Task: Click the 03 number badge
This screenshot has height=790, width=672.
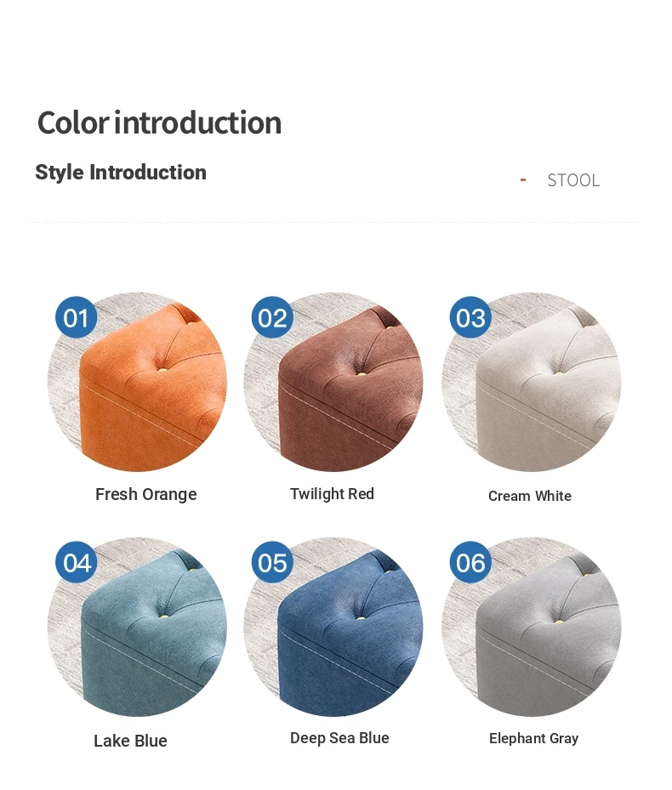Action: coord(470,317)
